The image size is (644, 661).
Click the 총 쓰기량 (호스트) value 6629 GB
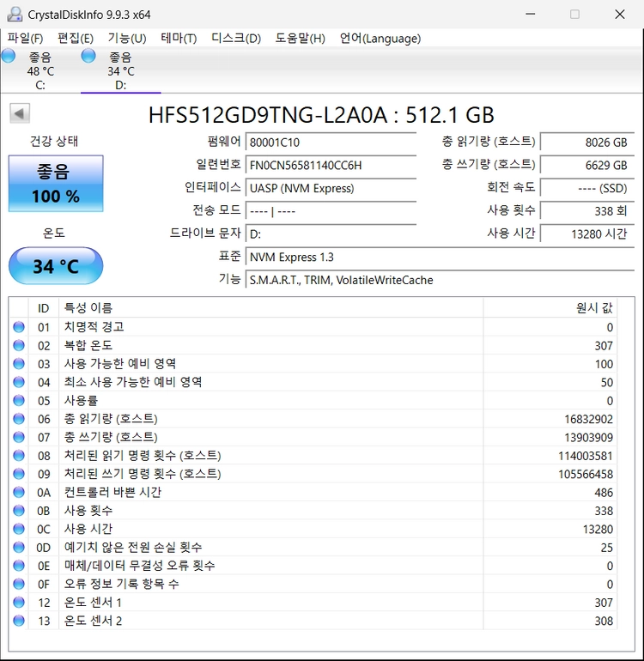point(587,165)
